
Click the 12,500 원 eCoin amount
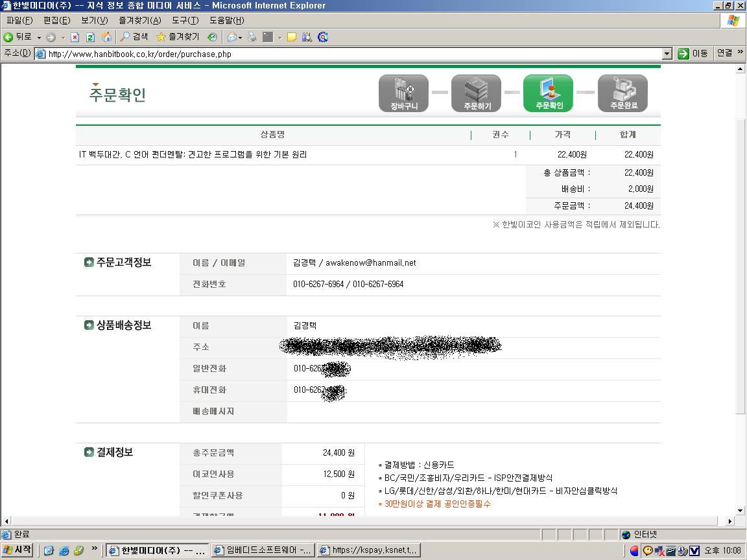(338, 474)
